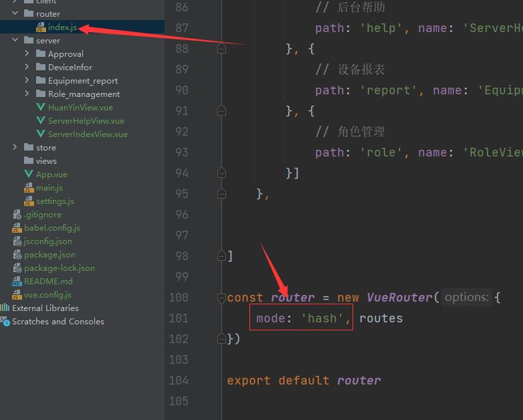
Task: Collapse the server folder chevron
Action: pos(15,40)
